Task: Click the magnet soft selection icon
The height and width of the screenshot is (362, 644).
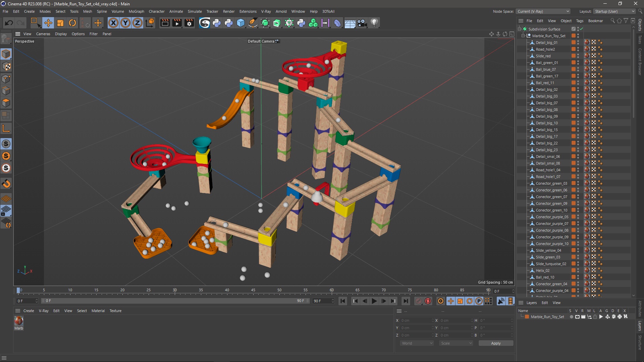Action: point(6,184)
